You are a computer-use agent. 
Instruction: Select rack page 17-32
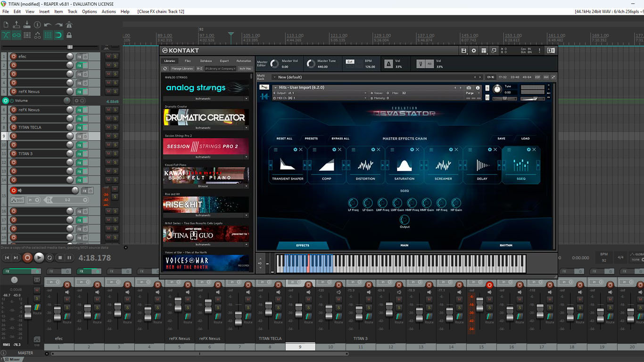[x=503, y=77]
